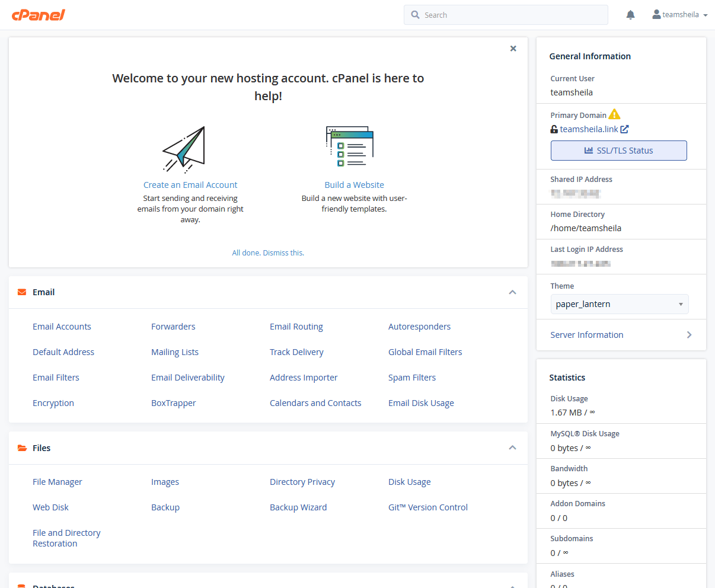Open Backup Wizard
This screenshot has width=715, height=588.
pos(298,507)
